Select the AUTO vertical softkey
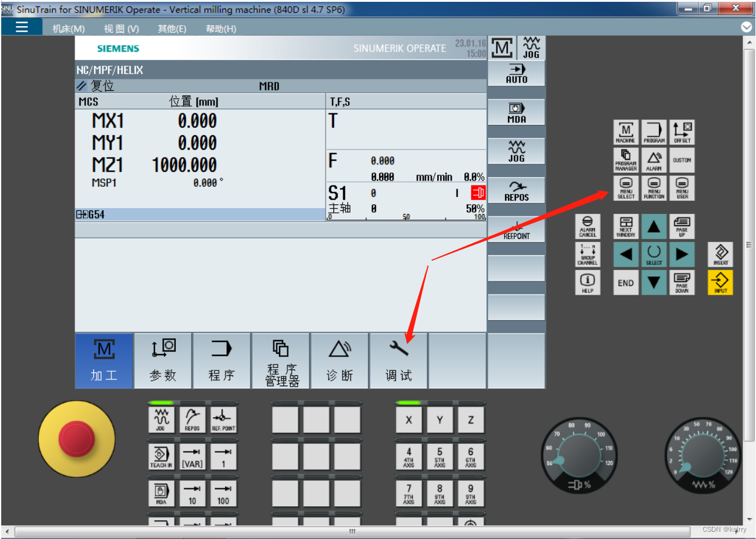The image size is (756, 539). [517, 73]
